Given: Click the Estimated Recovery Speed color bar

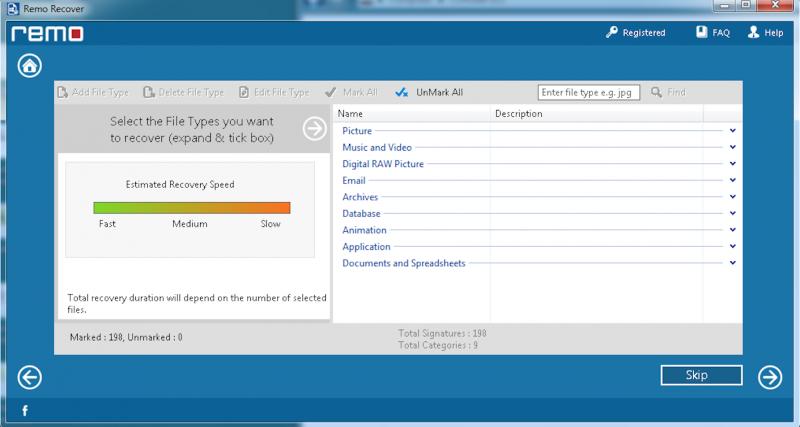Looking at the screenshot, I should pyautogui.click(x=192, y=208).
